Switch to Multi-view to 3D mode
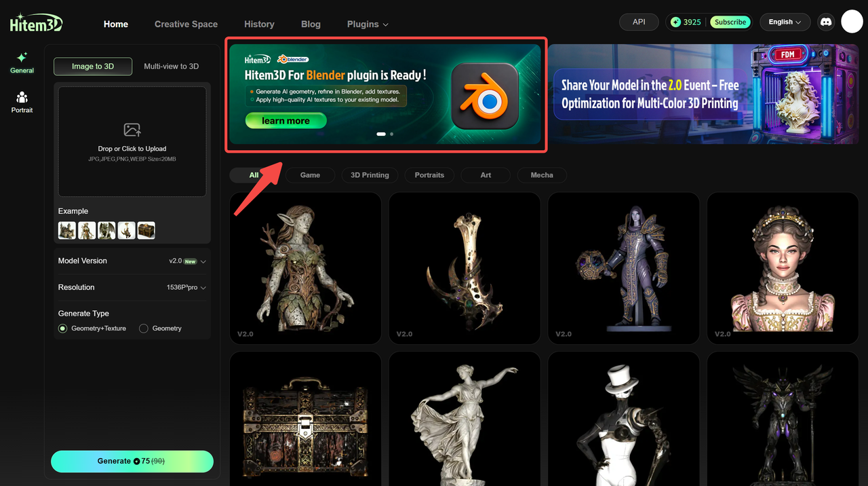This screenshot has height=486, width=868. pyautogui.click(x=171, y=67)
